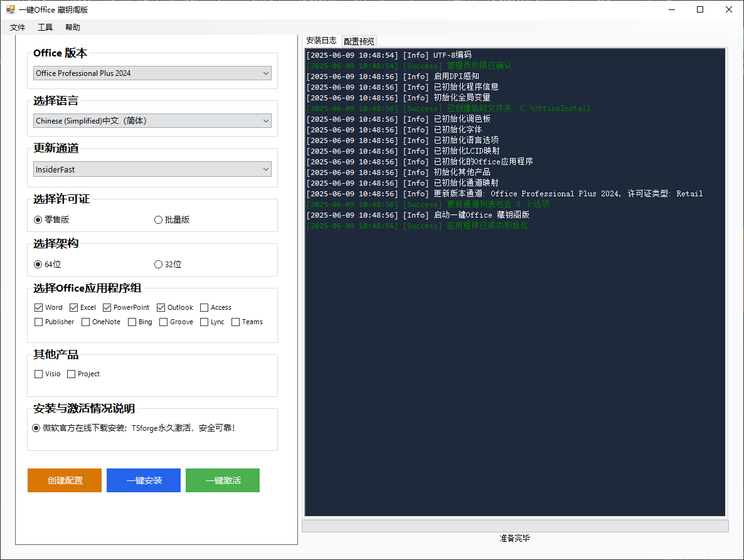
Task: Switch to the 配置预览 tab
Action: click(x=359, y=41)
